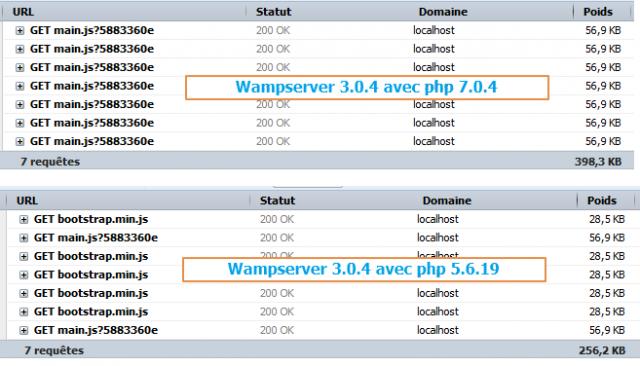Click "GET main.js?5883360e" in the upper table's first row
The height and width of the screenshot is (366, 640).
(x=92, y=31)
